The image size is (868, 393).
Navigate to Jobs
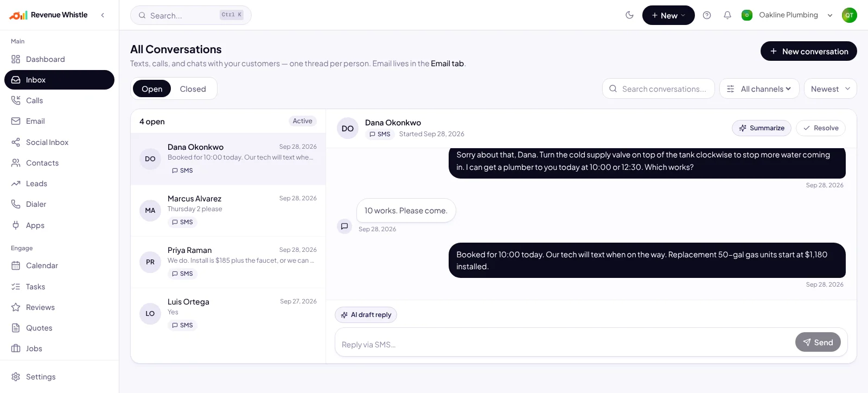coord(60,348)
